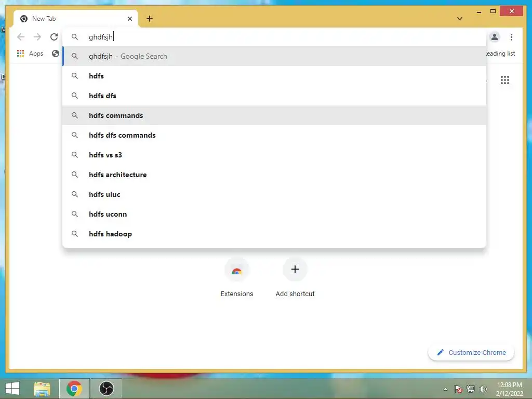Select the hdfs dfs commands suggestion
The image size is (532, 399).
tap(274, 135)
